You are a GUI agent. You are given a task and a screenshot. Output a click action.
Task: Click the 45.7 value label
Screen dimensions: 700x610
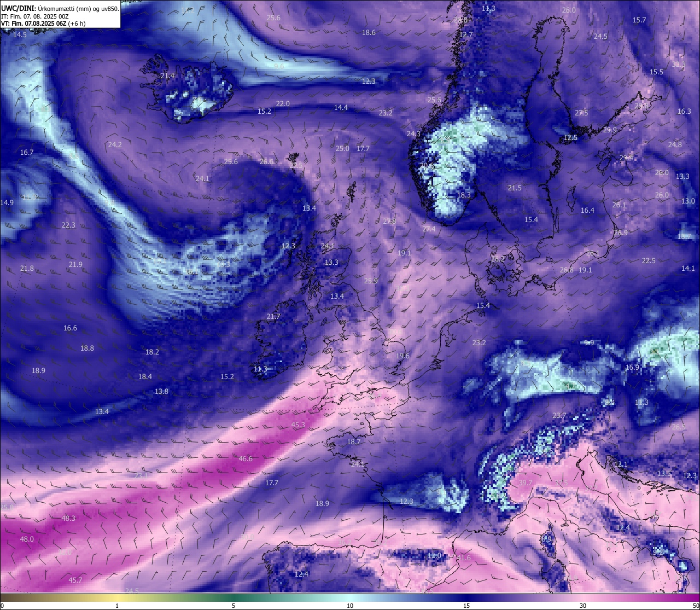click(75, 580)
